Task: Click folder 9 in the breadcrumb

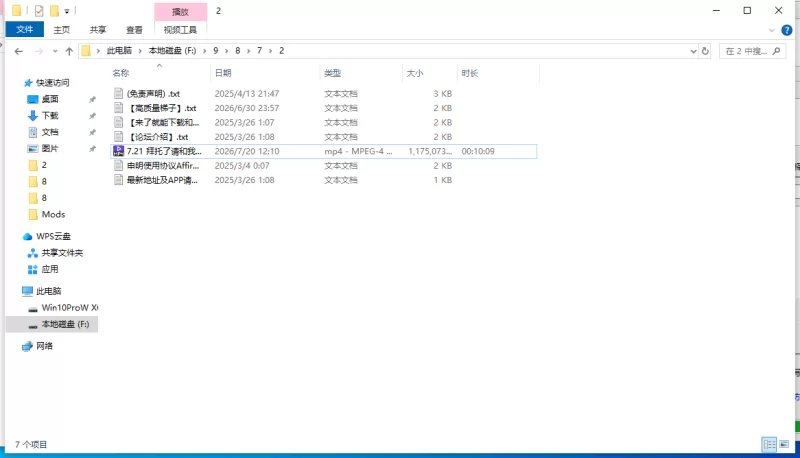Action: (216, 50)
